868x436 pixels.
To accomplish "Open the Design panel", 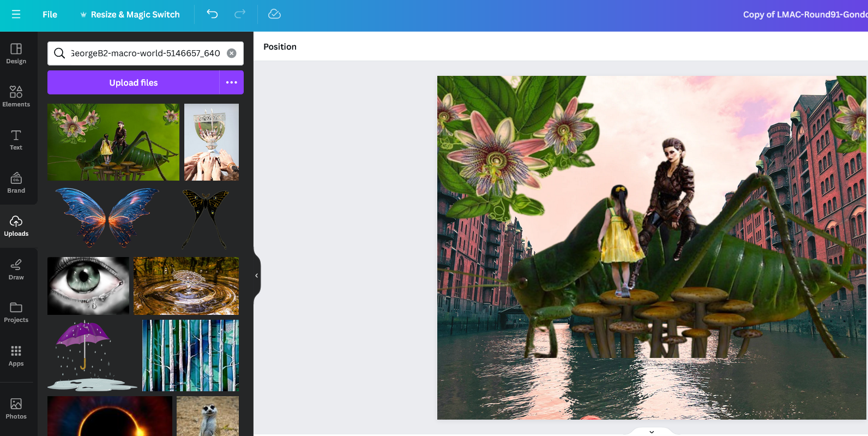I will 16,53.
